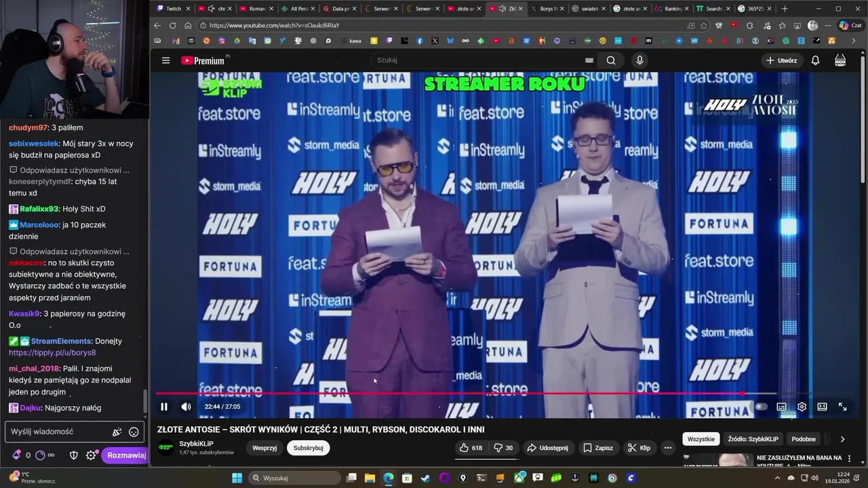
Task: Pause the YouTube video
Action: pos(164,407)
